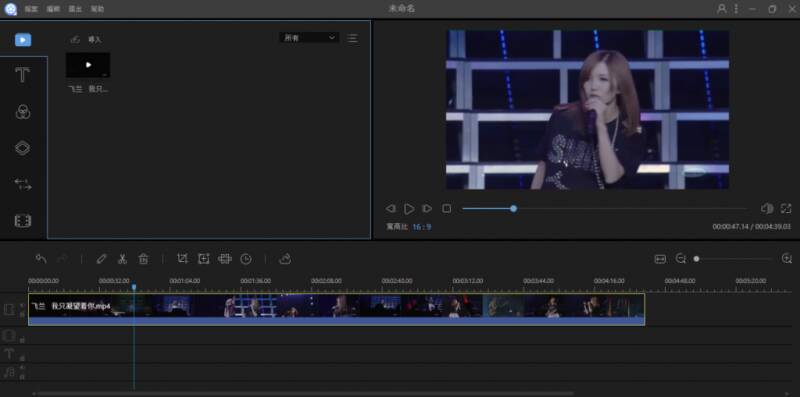Toggle lock on the overlay track
The width and height of the screenshot is (800, 397).
(x=22, y=340)
